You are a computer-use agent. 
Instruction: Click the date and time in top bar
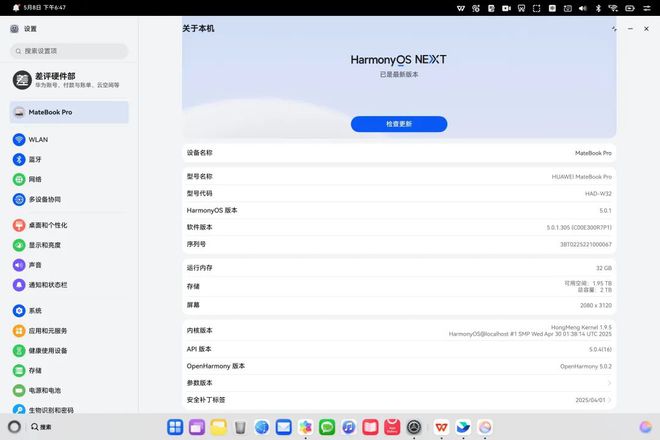[45, 8]
